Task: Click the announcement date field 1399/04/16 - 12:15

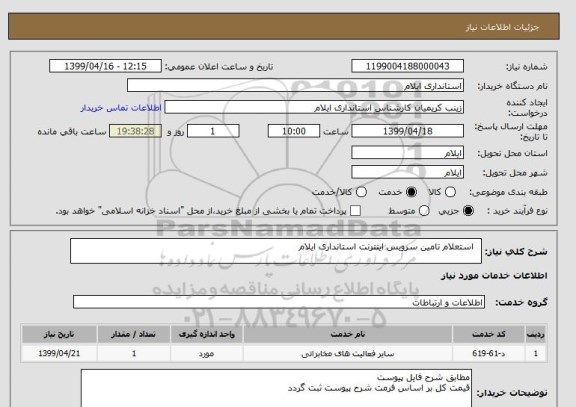Action: coord(105,66)
